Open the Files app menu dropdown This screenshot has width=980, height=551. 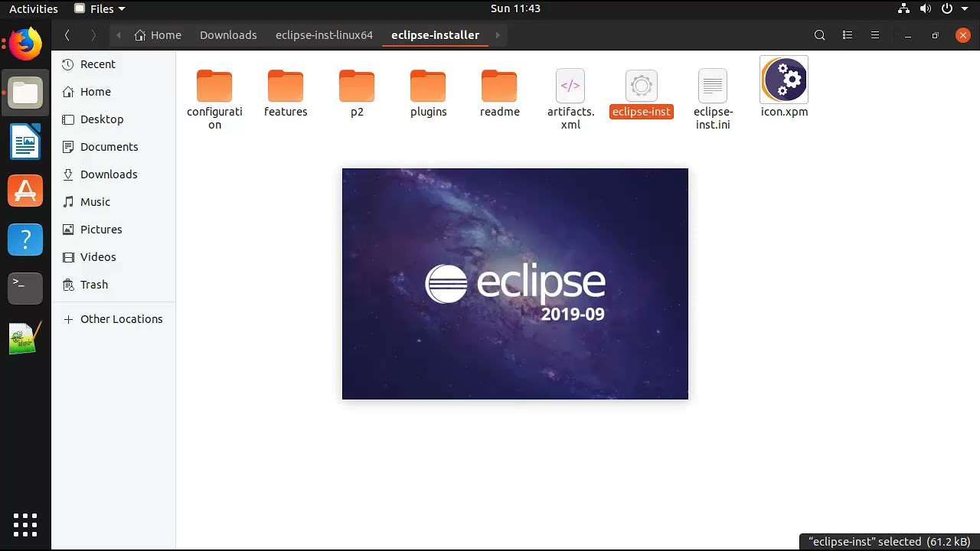coord(100,8)
